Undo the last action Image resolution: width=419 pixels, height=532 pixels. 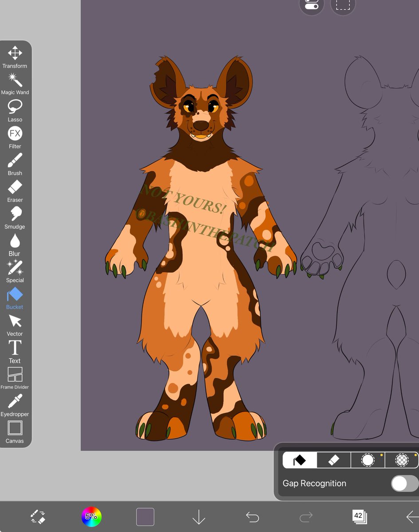click(x=252, y=517)
